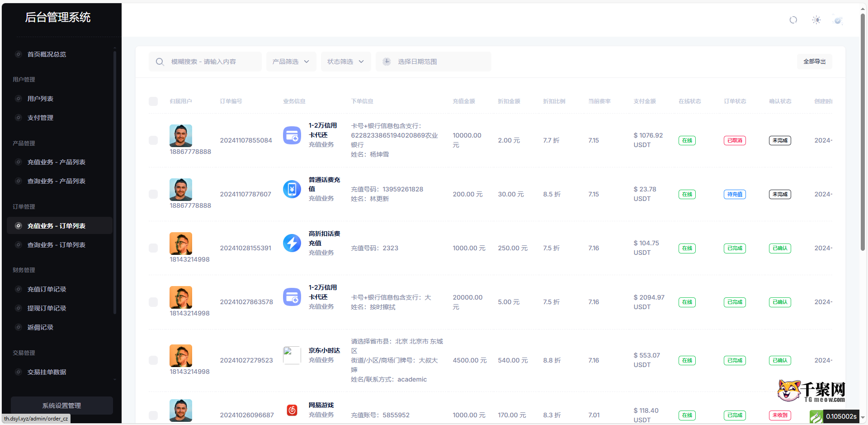Click 已确认 tag on order 20241028155391
This screenshot has height=425, width=868.
(780, 248)
